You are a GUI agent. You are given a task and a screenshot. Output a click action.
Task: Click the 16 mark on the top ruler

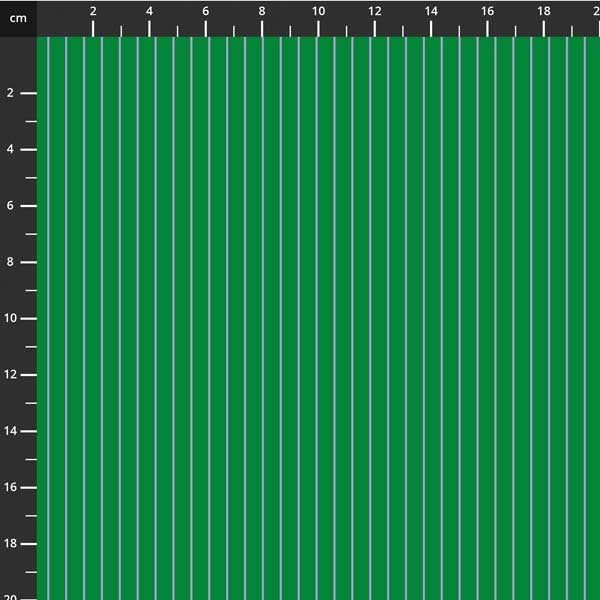[x=487, y=11]
